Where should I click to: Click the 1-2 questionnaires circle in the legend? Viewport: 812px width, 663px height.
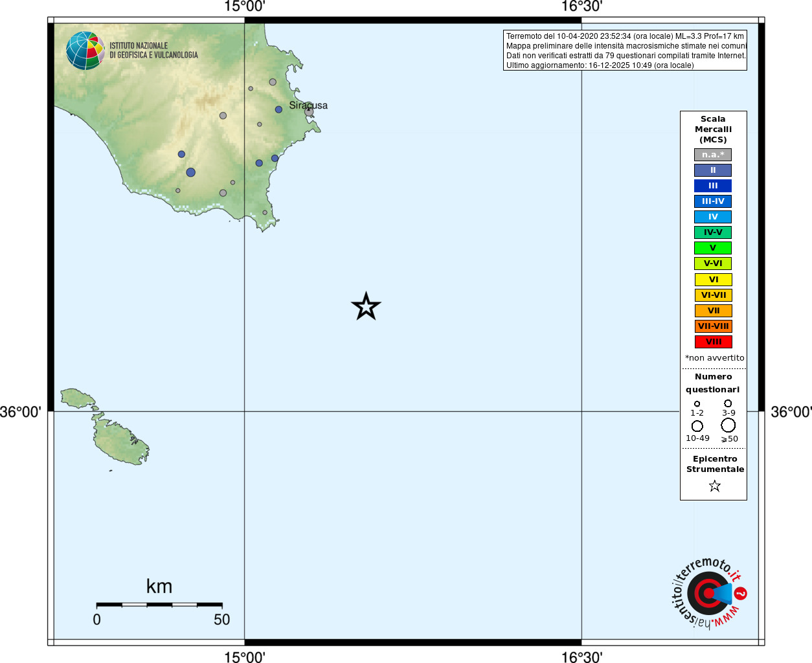tap(697, 404)
